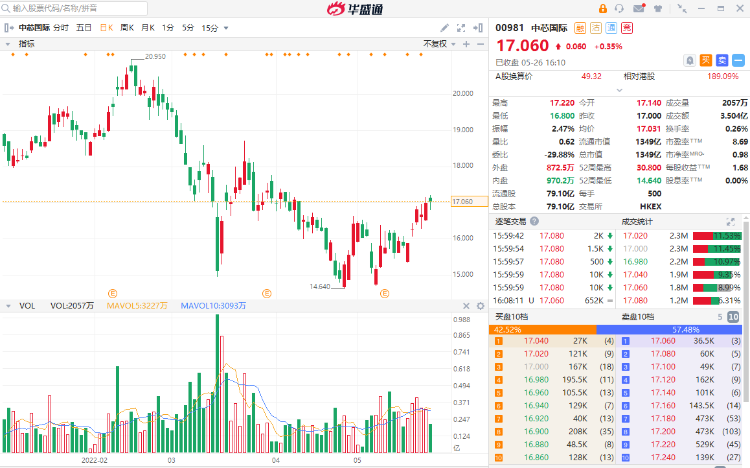
Task: Click the 15:59:42 trade tick row
Action: (x=554, y=236)
